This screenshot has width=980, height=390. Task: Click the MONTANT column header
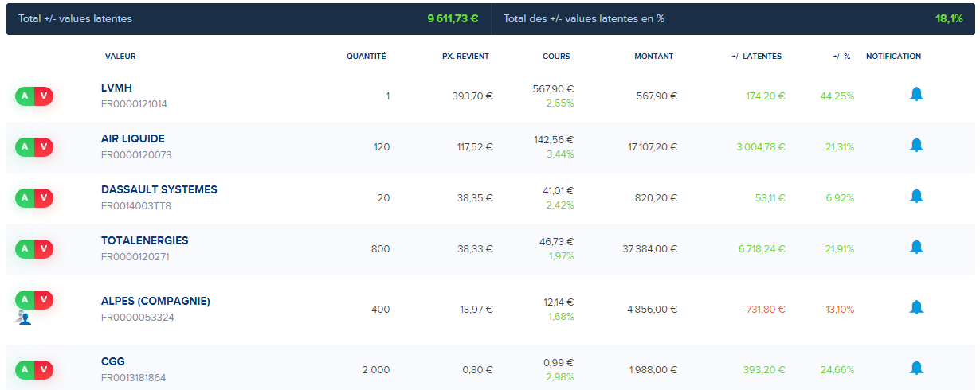click(x=653, y=57)
